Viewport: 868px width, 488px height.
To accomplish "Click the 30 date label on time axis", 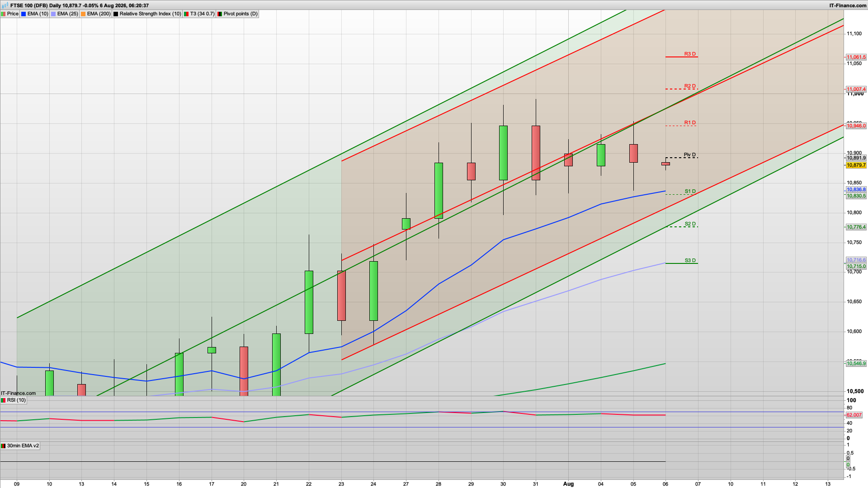I will click(503, 484).
